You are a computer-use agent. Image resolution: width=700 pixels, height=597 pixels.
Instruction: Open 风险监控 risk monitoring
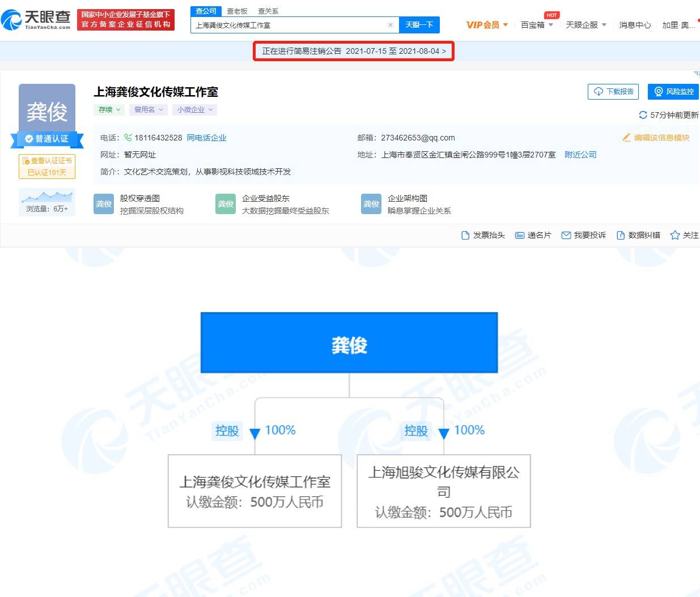674,91
